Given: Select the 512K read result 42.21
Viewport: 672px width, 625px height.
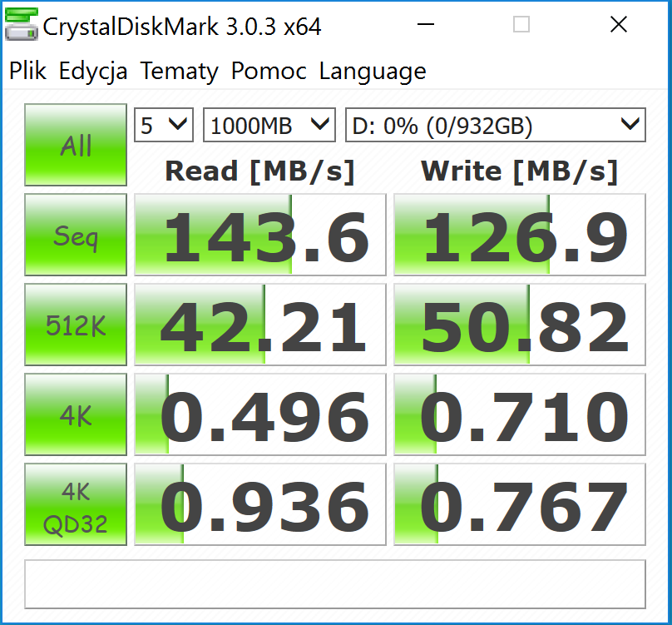Looking at the screenshot, I should coord(260,325).
